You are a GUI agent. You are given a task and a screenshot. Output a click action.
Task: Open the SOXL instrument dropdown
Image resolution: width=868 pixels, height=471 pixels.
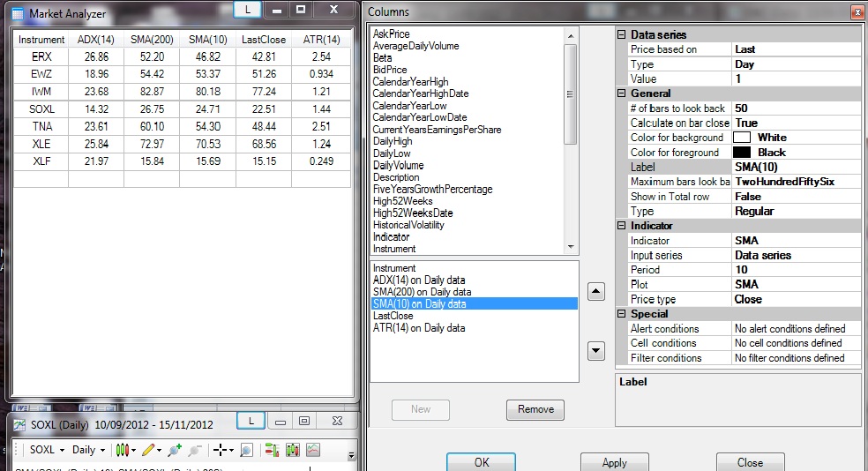(x=47, y=450)
